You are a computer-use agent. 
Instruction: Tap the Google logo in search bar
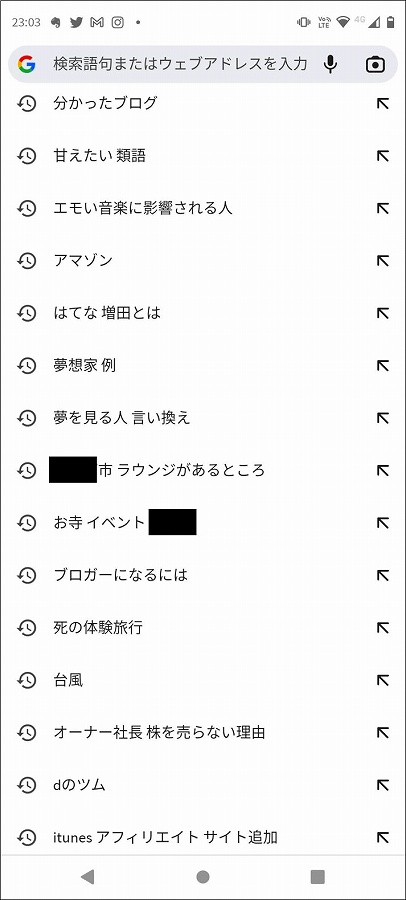tap(26, 64)
